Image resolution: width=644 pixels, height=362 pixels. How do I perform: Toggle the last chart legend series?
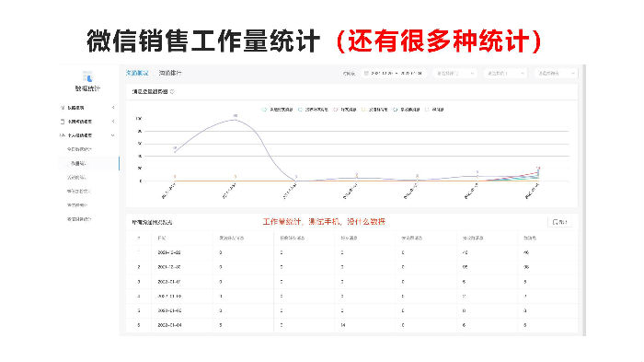434,110
